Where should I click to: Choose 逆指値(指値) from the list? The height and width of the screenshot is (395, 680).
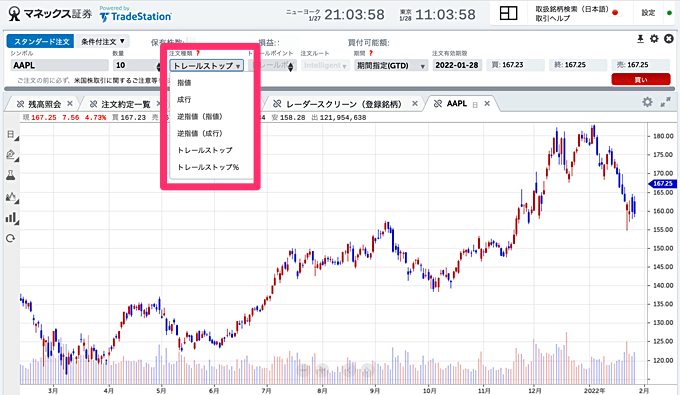pyautogui.click(x=200, y=116)
